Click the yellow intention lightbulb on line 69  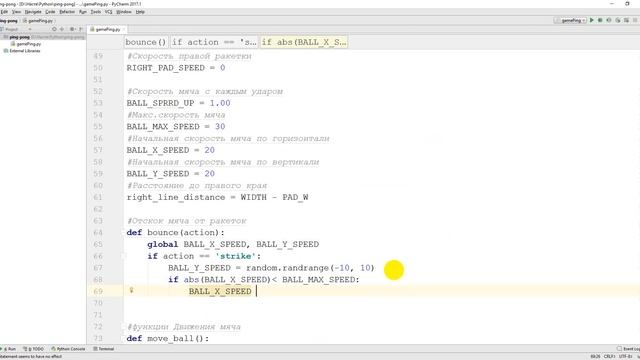click(131, 290)
